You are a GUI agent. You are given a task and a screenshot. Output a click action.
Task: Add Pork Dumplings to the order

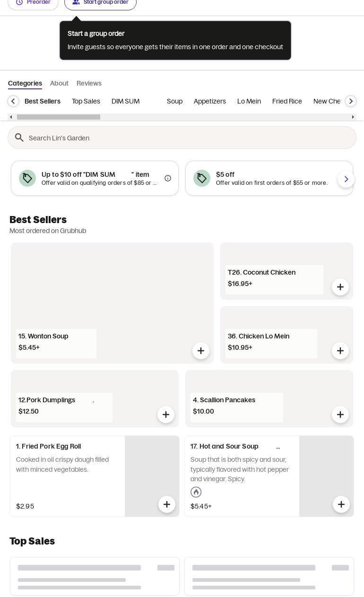tap(166, 415)
